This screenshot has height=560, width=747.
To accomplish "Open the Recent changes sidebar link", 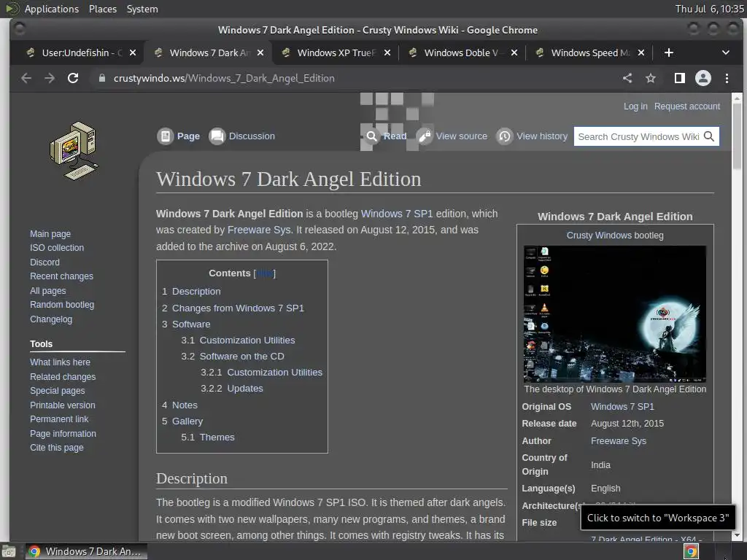I will [61, 276].
